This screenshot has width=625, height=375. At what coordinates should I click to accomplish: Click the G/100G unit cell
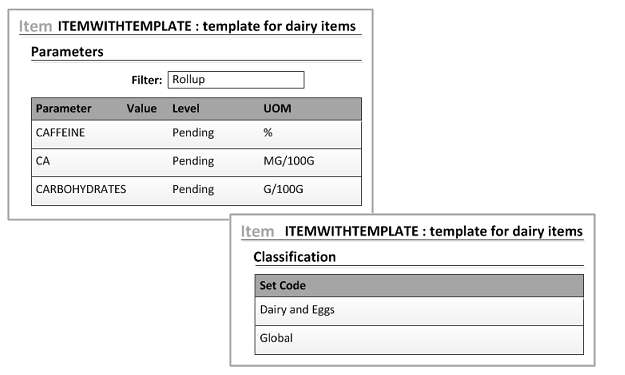point(283,189)
